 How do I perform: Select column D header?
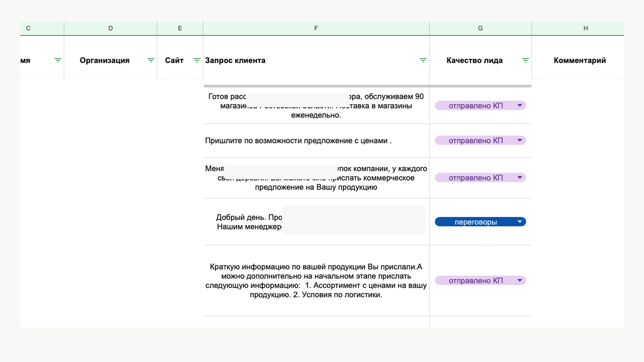[110, 28]
